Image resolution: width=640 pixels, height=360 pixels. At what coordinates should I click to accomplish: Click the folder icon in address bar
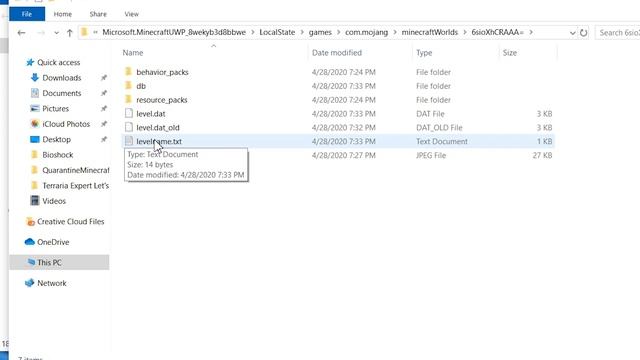(x=84, y=32)
